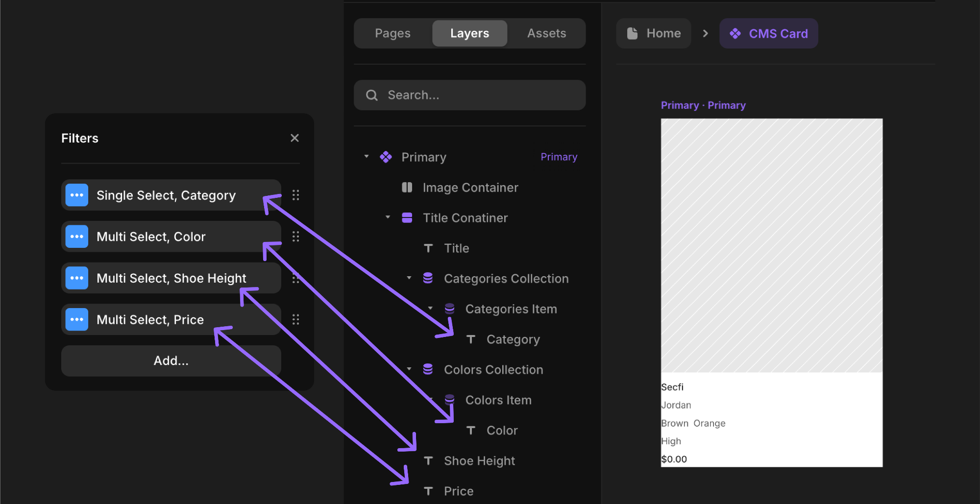Click the Primary component icon in layers
The height and width of the screenshot is (504, 980).
point(386,157)
